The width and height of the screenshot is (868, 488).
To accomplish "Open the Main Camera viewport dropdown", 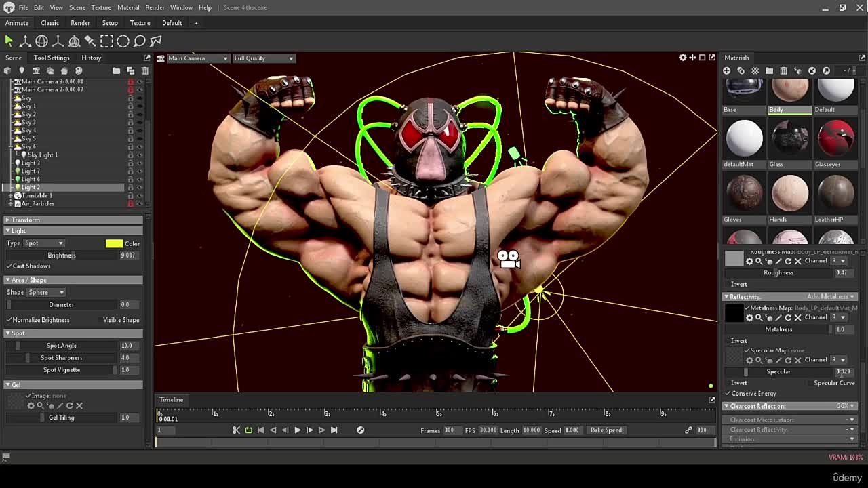I will (197, 58).
